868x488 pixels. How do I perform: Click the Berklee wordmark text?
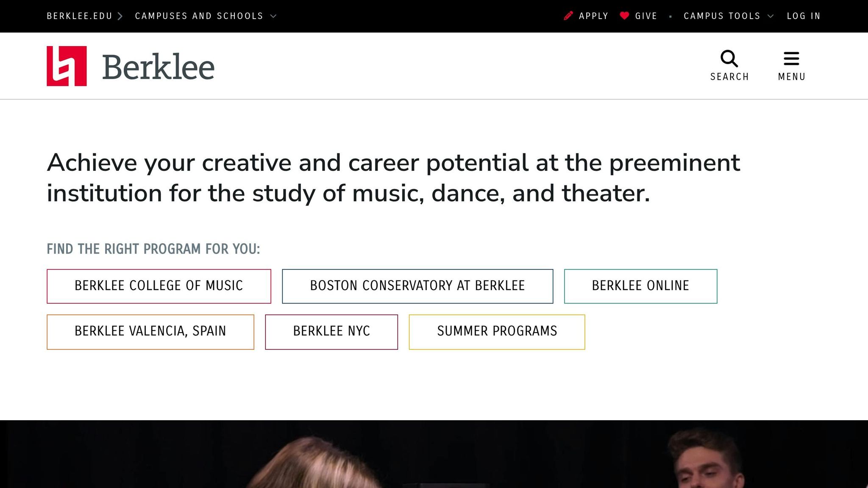click(x=158, y=67)
